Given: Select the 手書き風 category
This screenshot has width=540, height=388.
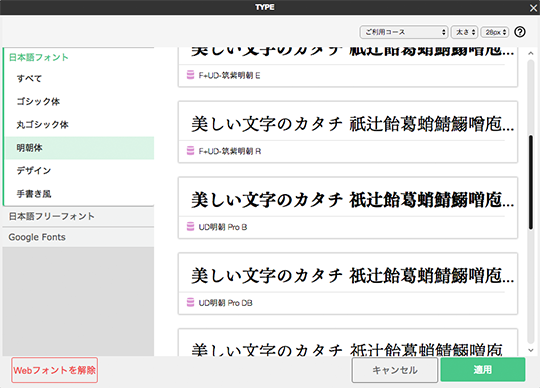Looking at the screenshot, I should click(80, 194).
